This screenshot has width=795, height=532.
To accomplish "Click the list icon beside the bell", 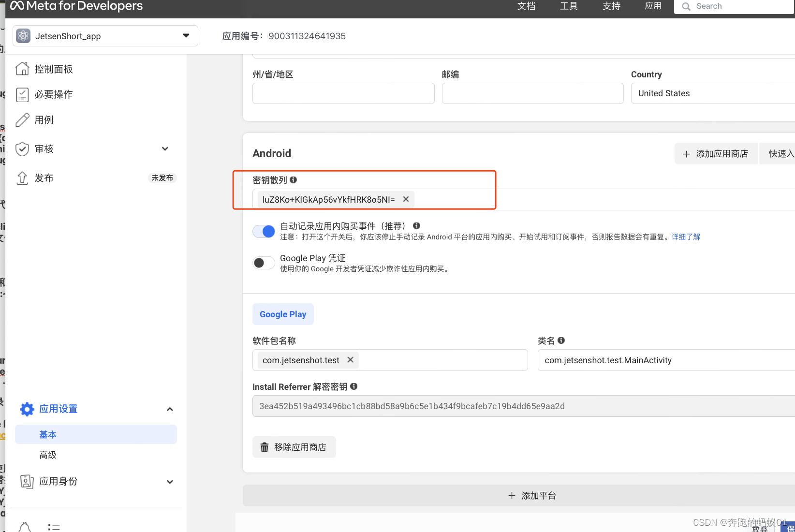I will pos(54,527).
